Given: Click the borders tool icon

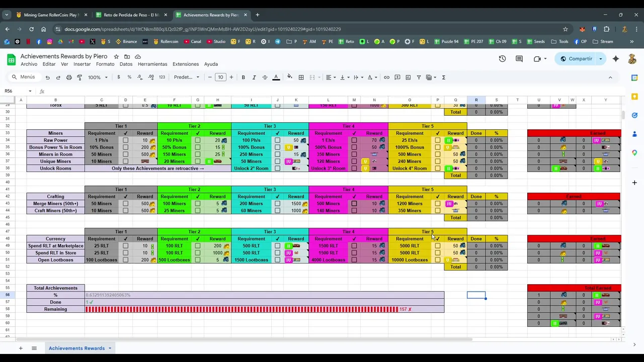Looking at the screenshot, I should click(x=301, y=77).
